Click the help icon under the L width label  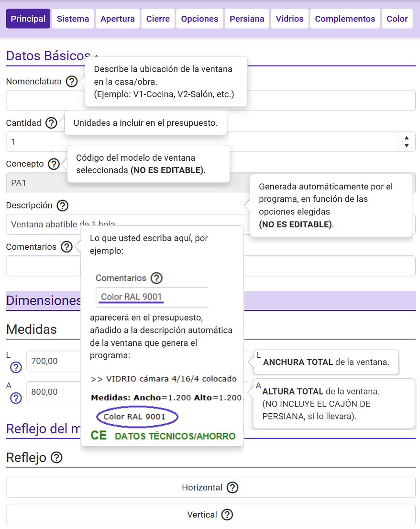[x=16, y=367]
